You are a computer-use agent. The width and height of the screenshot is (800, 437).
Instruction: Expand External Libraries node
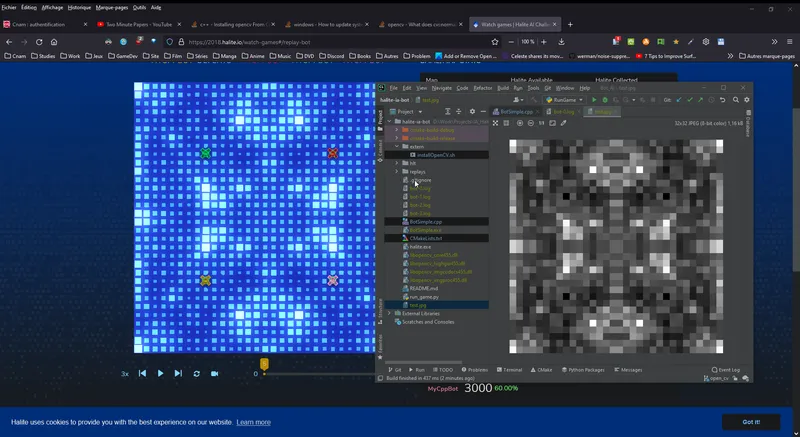(390, 314)
